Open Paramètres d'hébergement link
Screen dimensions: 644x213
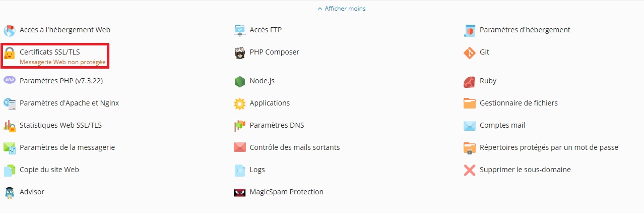point(525,30)
